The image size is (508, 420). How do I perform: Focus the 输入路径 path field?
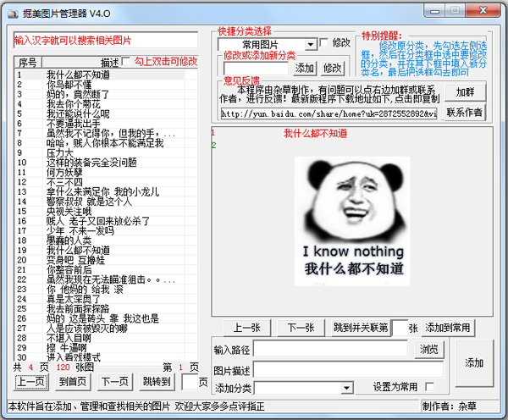[x=330, y=349]
